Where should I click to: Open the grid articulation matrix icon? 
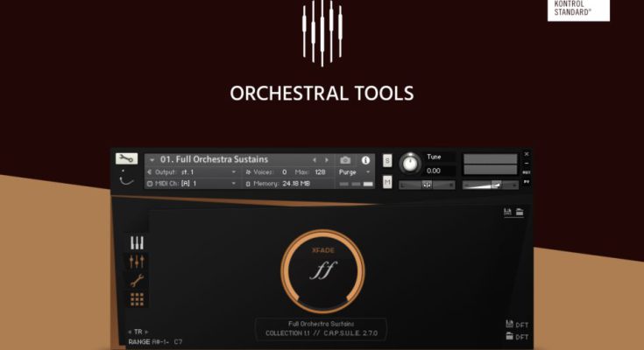(137, 299)
